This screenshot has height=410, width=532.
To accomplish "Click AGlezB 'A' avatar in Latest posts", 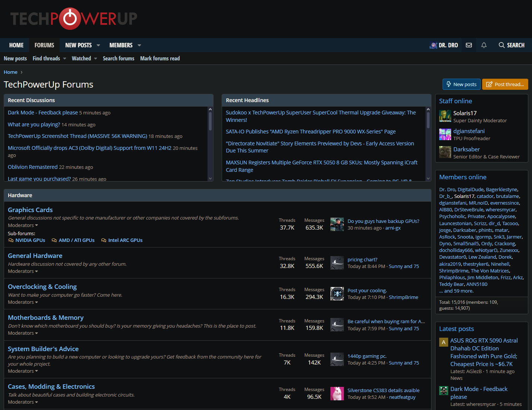I will 444,342.
